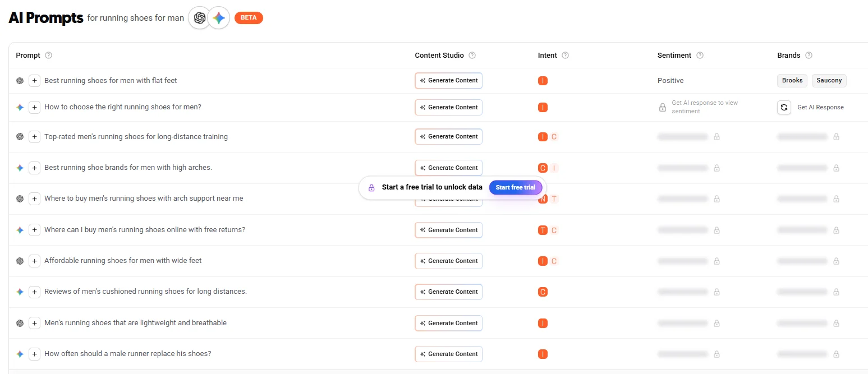
Task: Expand the 'lightweight and breathable' prompt
Action: pos(34,323)
